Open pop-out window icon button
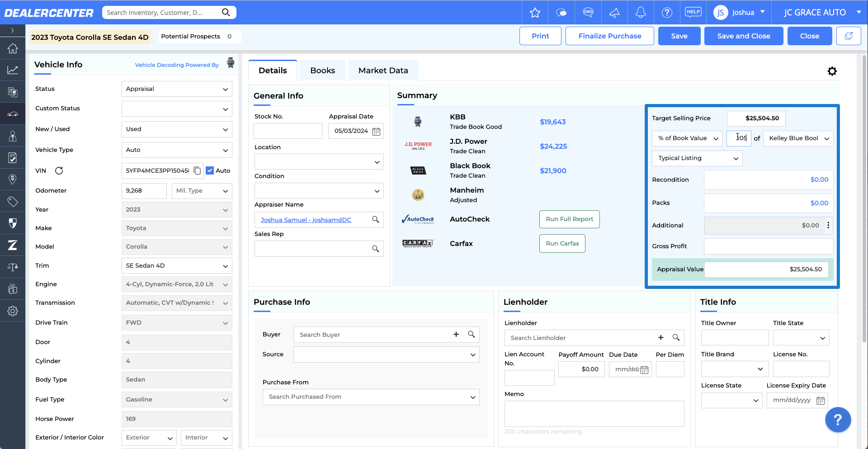868x449 pixels. pos(849,36)
